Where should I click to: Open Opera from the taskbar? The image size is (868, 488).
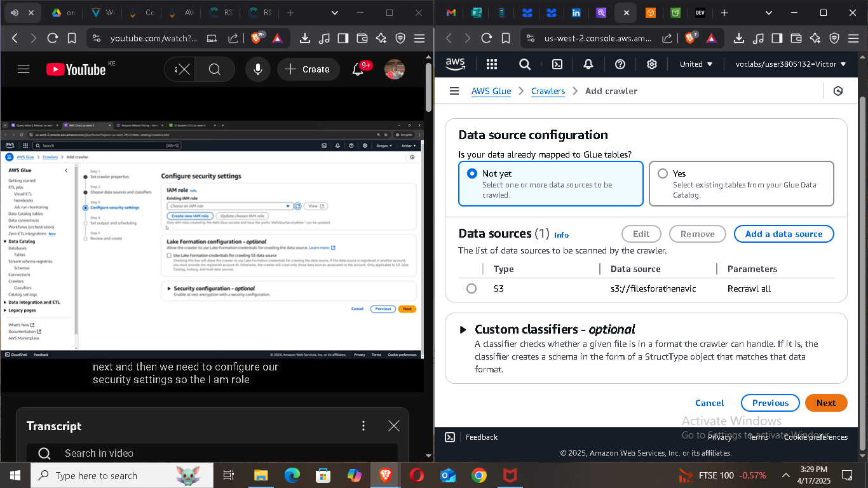tap(417, 475)
